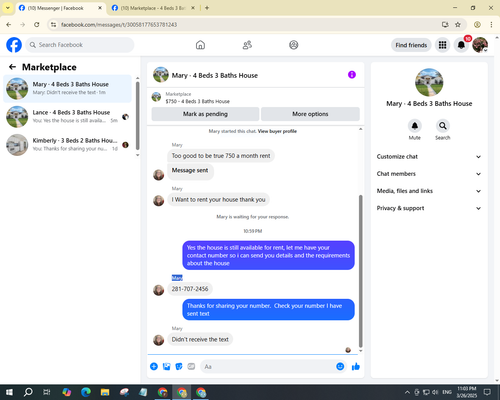Choose a sticker icon in composer

pos(179,367)
